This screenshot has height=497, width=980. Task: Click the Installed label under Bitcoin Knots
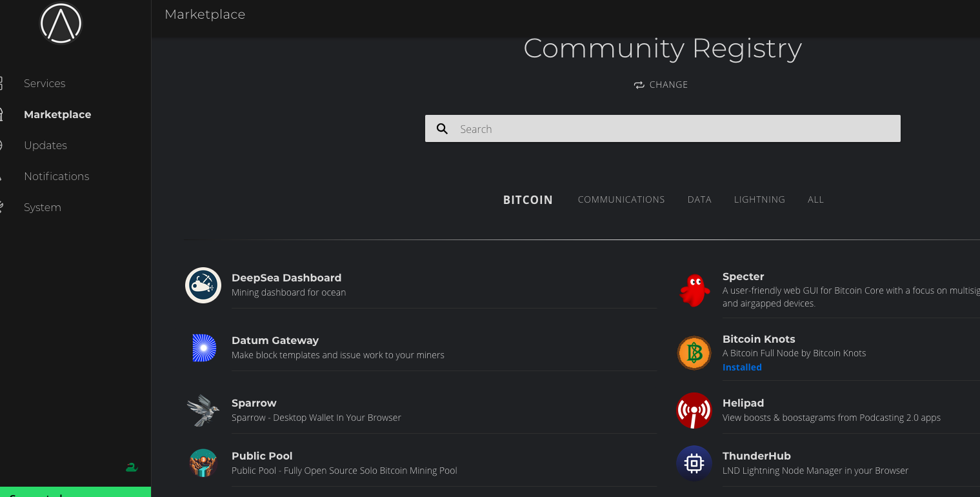[742, 367]
